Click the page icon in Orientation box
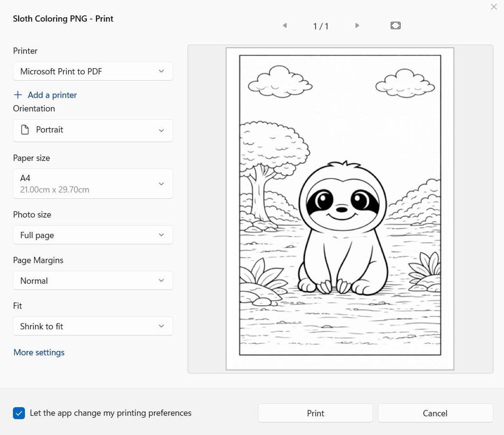 pyautogui.click(x=25, y=130)
